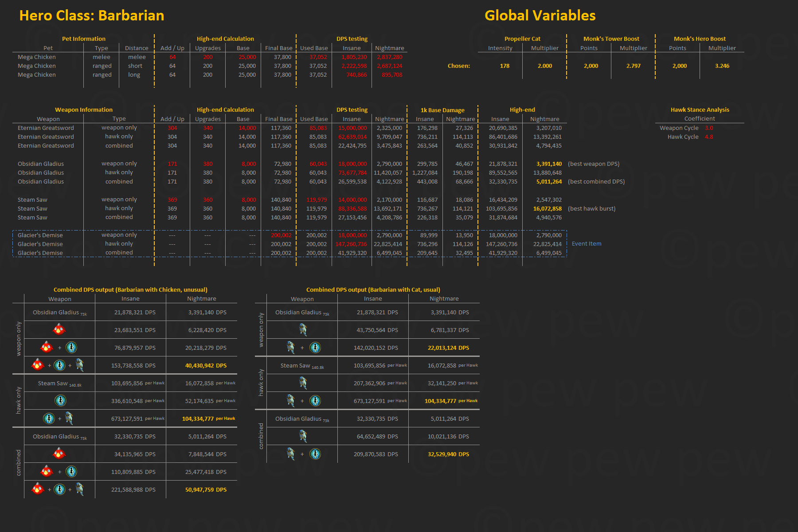Click the Hero Class: Barbarian title
This screenshot has height=532, width=798.
(x=92, y=16)
